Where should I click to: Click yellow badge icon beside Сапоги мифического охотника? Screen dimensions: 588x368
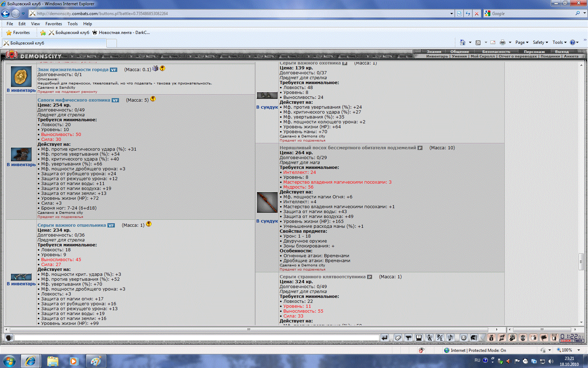tap(153, 99)
